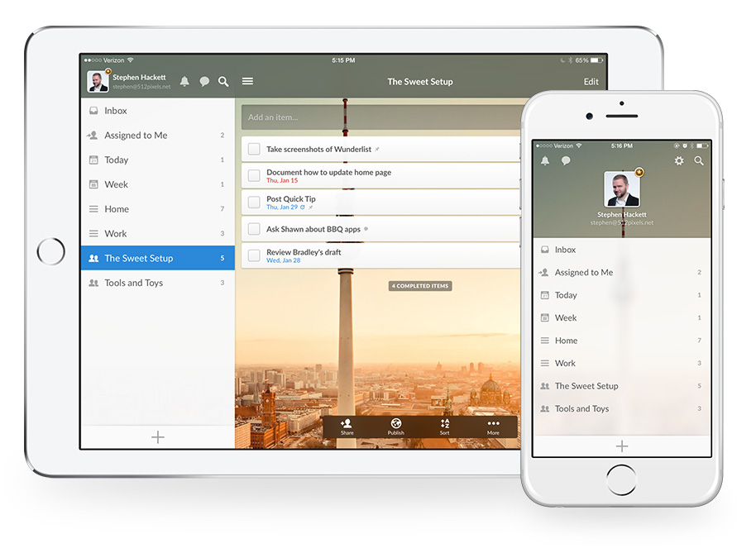756x553 pixels.
Task: Click Inbox tray icon in iPad sidebar
Action: click(x=93, y=111)
